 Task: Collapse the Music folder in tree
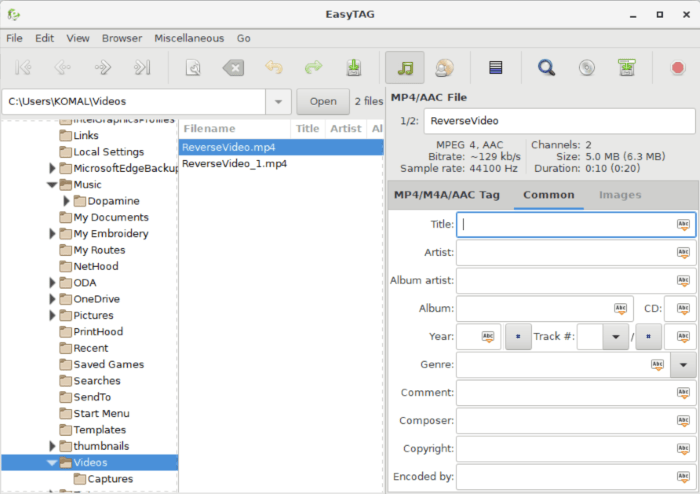(52, 185)
